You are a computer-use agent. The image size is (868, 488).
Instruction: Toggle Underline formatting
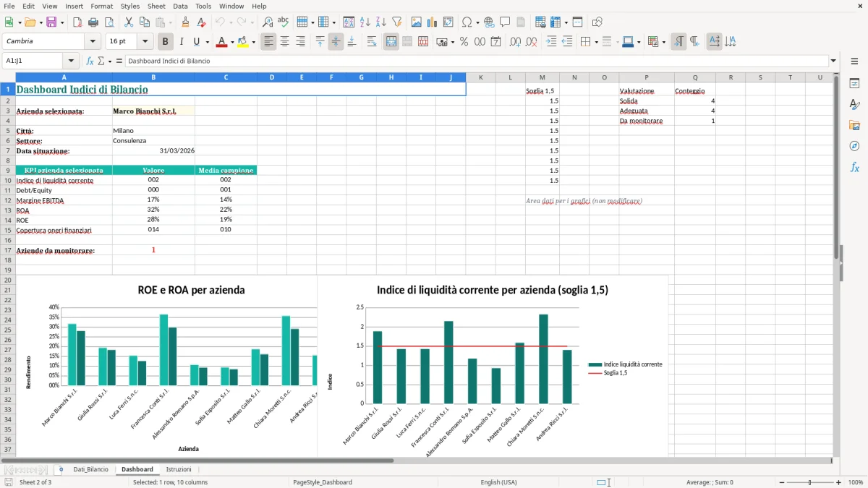click(x=196, y=42)
